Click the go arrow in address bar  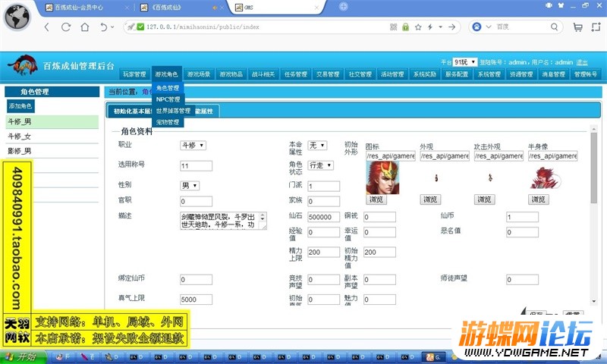(451, 27)
